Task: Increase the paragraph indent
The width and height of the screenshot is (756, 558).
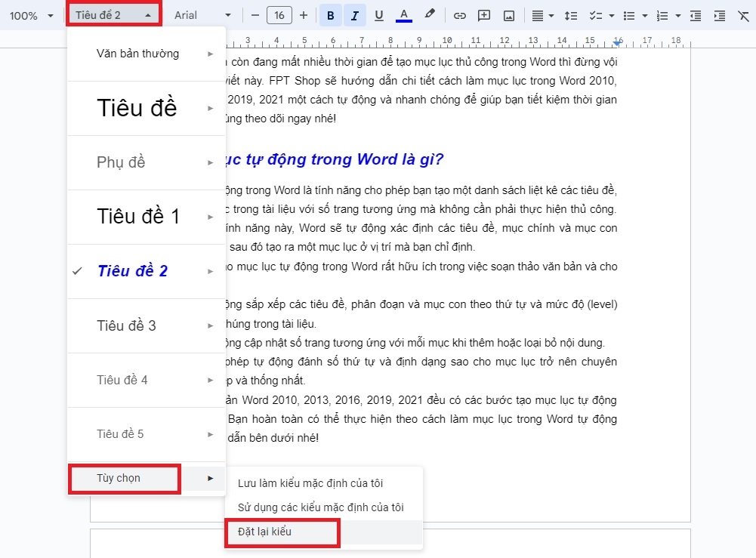Action: pyautogui.click(x=719, y=15)
